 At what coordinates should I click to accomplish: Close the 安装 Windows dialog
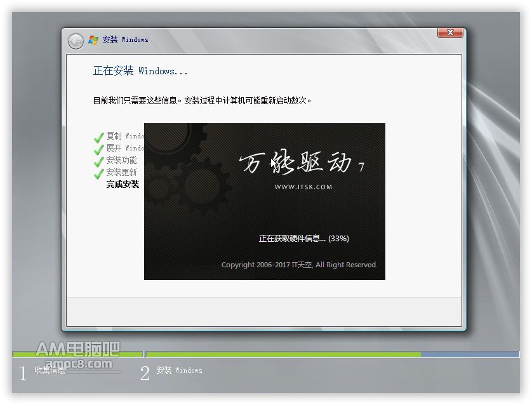coord(450,32)
